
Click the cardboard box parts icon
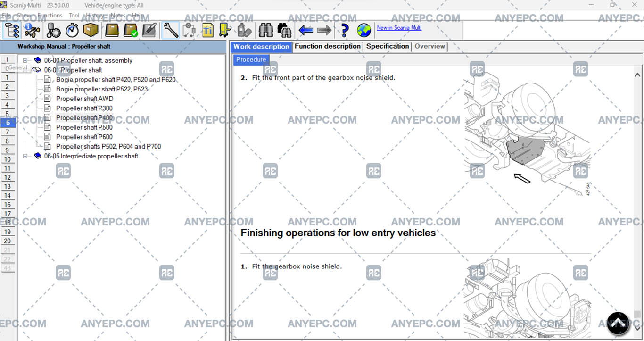tap(91, 30)
